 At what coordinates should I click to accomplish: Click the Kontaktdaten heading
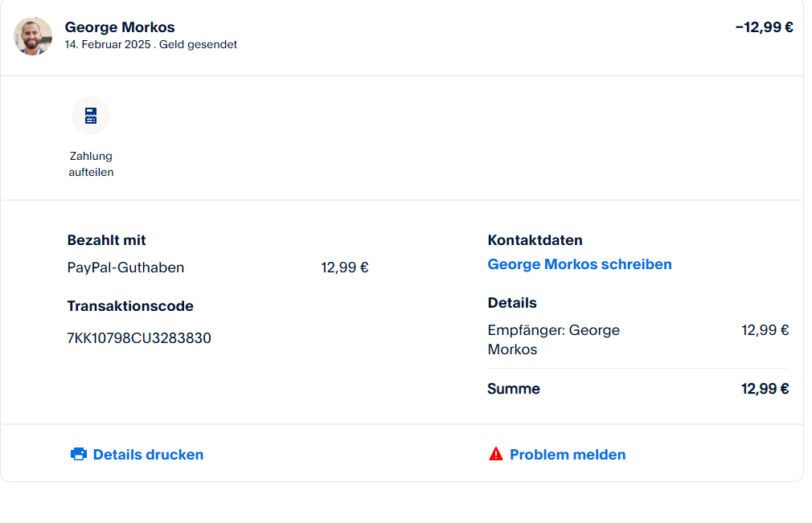[535, 240]
